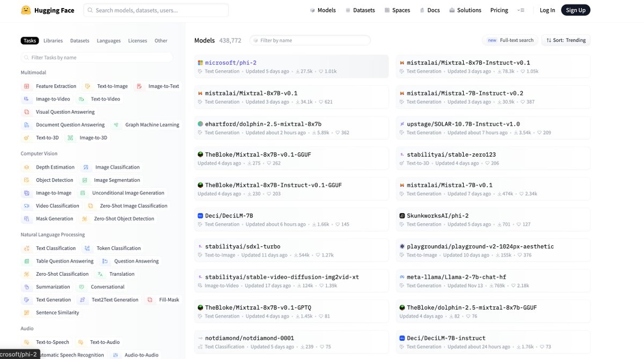The width and height of the screenshot is (644, 359).
Task: Select the Sentence Similarity task filter
Action: [x=52, y=313]
